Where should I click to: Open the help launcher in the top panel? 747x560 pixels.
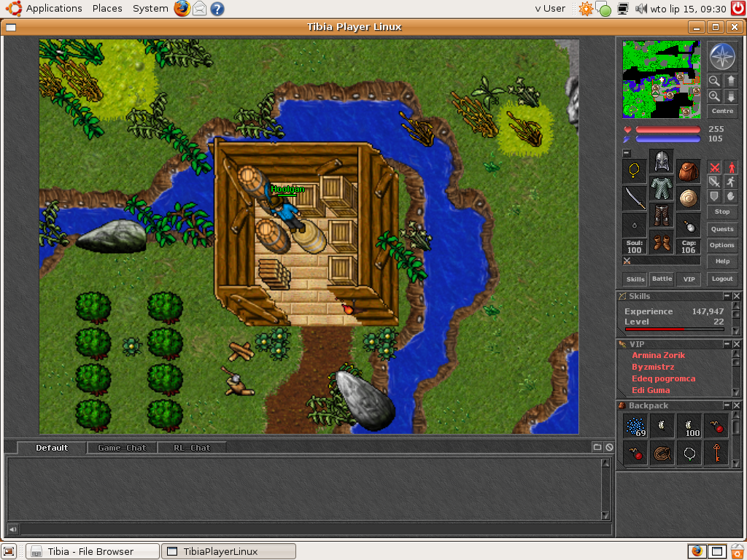point(217,9)
